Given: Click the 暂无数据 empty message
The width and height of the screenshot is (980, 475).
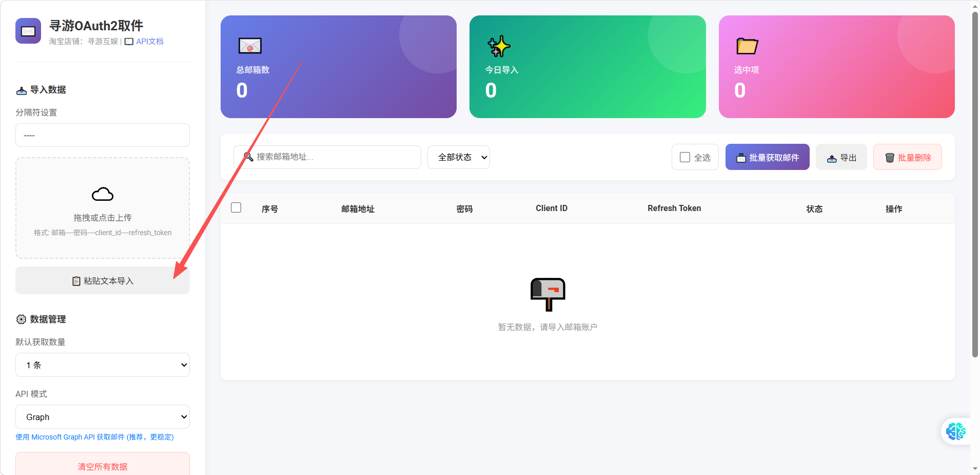Looking at the screenshot, I should [548, 327].
